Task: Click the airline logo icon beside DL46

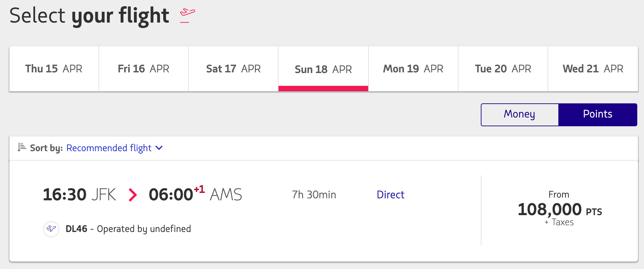Action: (x=51, y=229)
